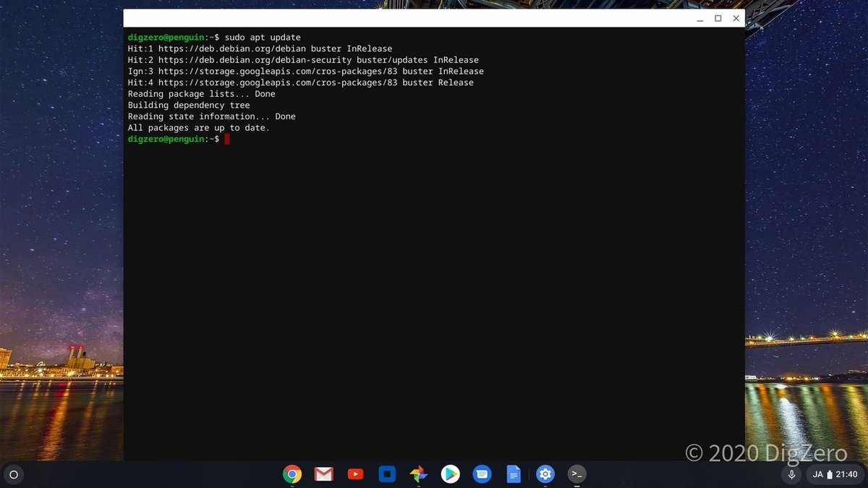This screenshot has width=868, height=488.
Task: Open Google Chrome from the shelf
Action: tap(292, 474)
